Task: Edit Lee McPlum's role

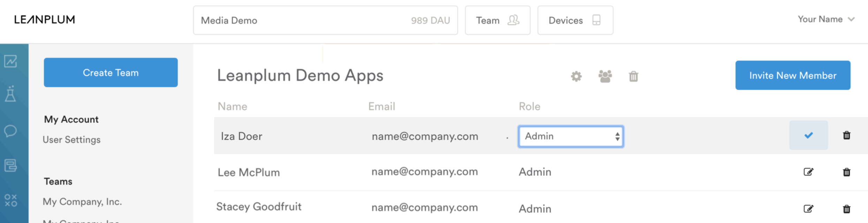Action: (x=808, y=172)
